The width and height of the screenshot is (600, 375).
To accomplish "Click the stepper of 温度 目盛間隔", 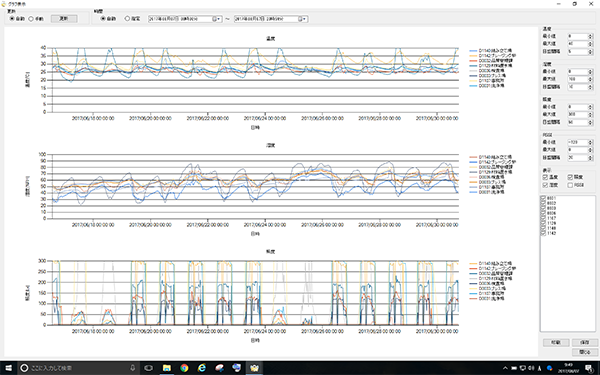I will point(590,52).
